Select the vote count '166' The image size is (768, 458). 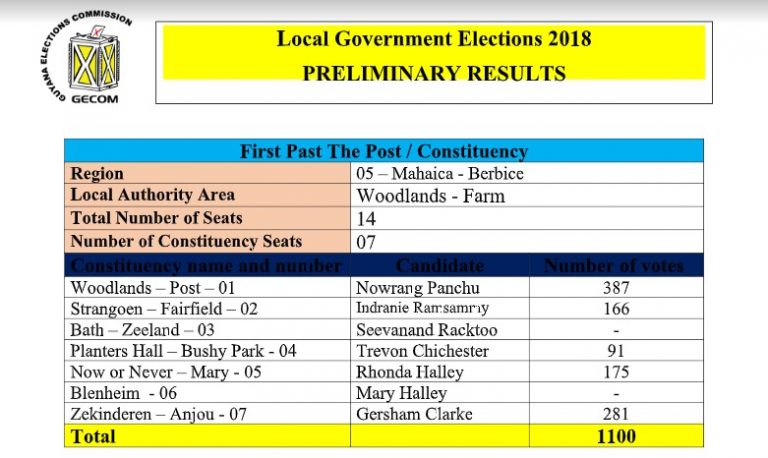tap(616, 309)
